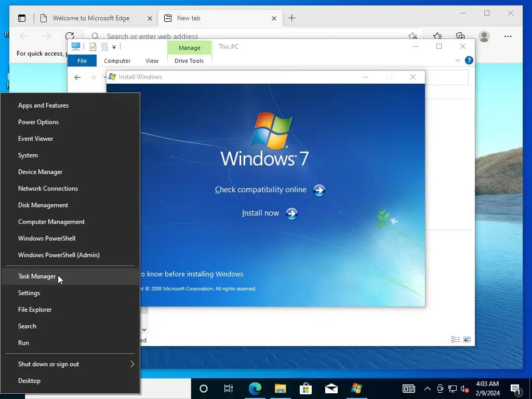Expand Shut down or sign out submenu
The height and width of the screenshot is (399, 532).
pos(71,364)
